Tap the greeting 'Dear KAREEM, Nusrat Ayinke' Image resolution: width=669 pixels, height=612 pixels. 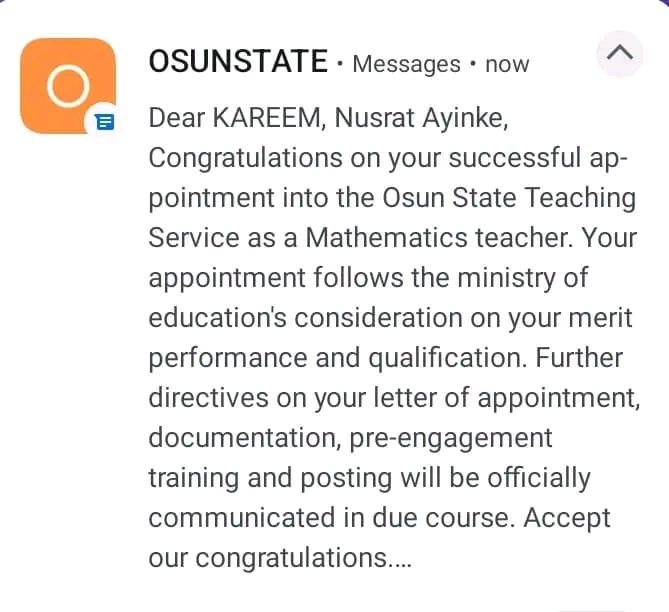click(328, 117)
